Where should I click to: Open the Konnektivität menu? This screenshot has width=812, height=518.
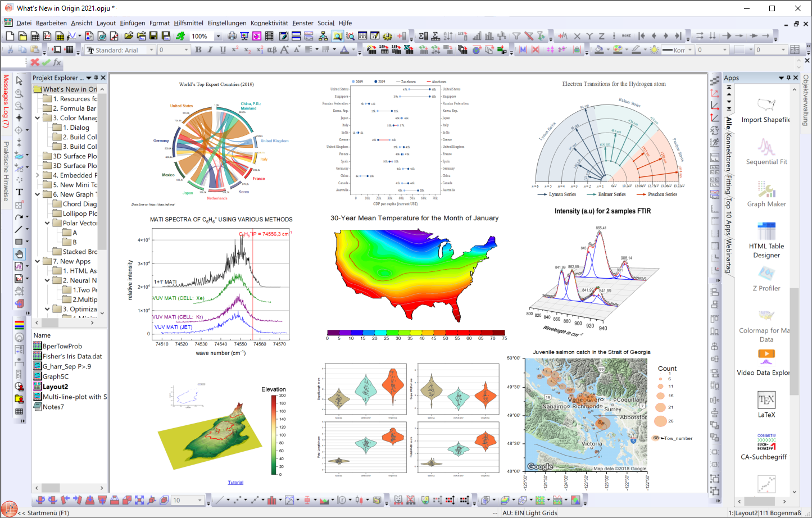click(x=269, y=23)
